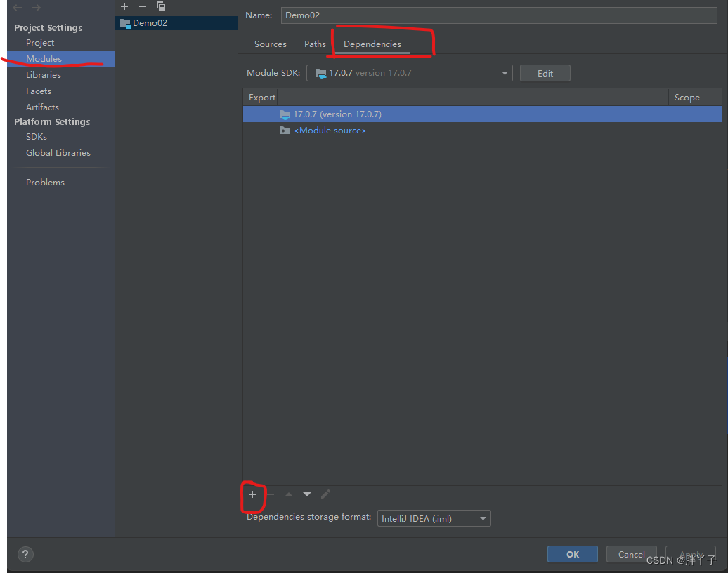Select Libraries under Project Settings
This screenshot has width=728, height=573.
43,74
